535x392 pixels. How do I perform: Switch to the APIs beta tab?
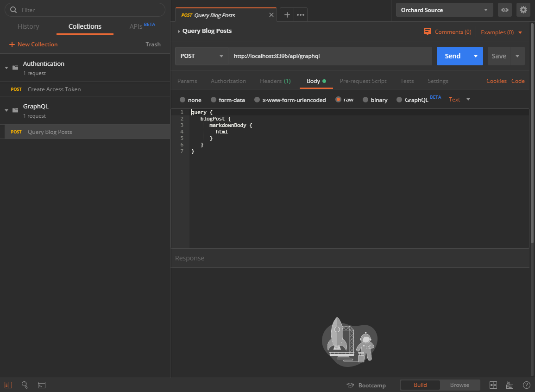pos(142,26)
